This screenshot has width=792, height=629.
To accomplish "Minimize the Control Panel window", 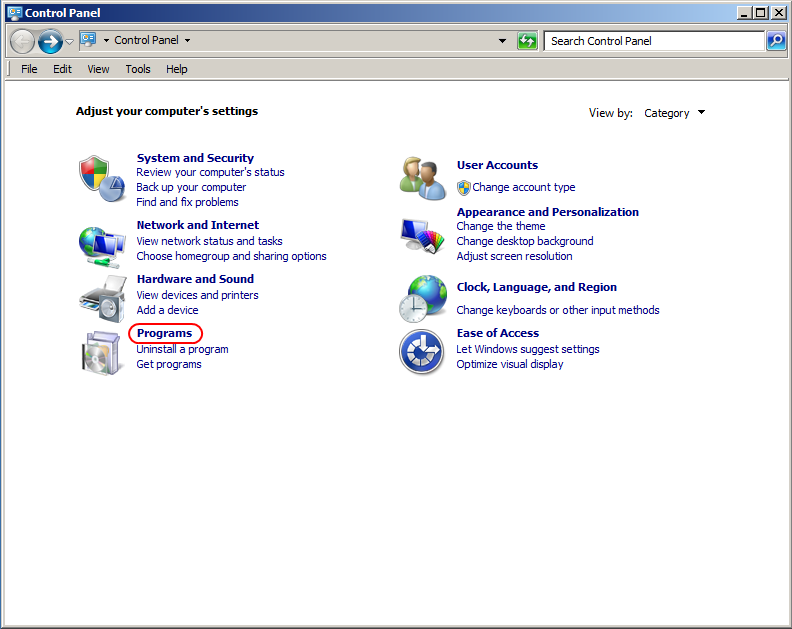I will 744,13.
